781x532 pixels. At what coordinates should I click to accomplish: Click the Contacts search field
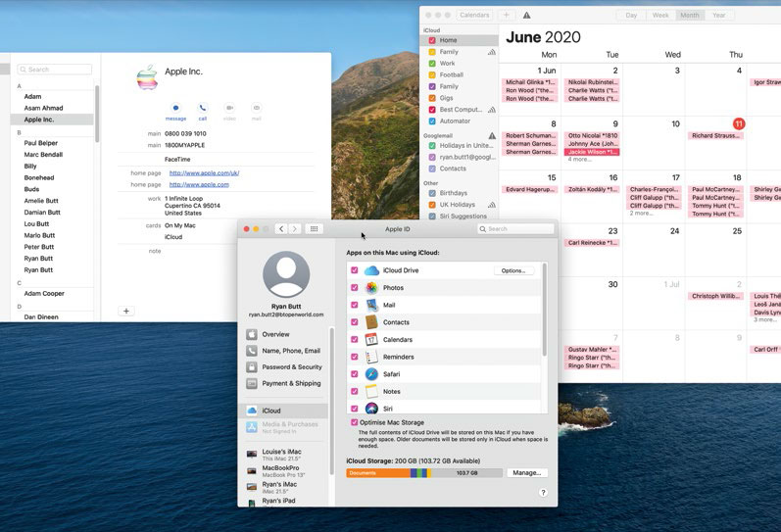55,70
